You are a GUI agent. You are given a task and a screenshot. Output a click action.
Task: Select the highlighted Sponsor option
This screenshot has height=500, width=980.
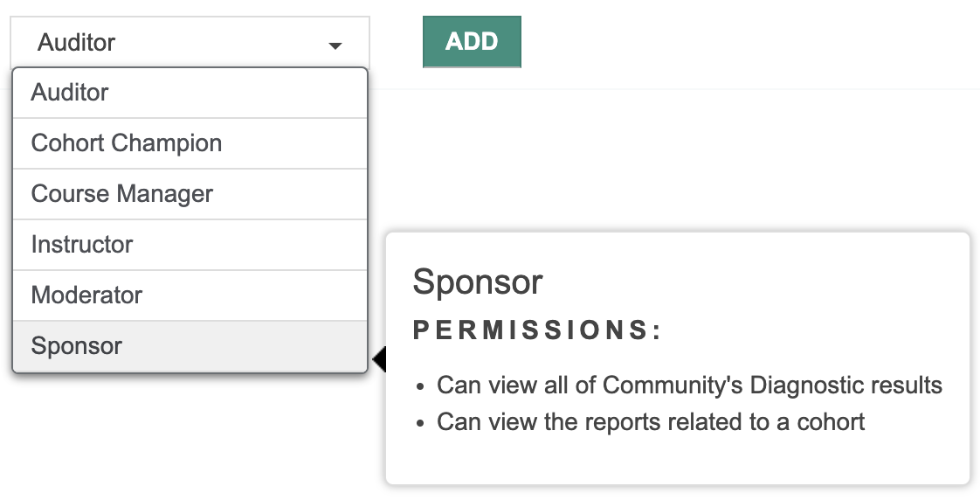190,346
